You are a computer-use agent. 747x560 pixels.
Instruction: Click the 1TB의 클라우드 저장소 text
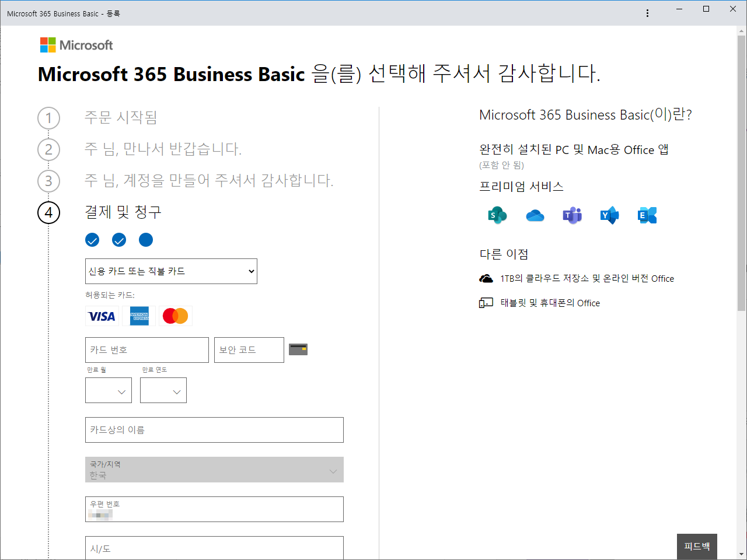[x=587, y=279]
